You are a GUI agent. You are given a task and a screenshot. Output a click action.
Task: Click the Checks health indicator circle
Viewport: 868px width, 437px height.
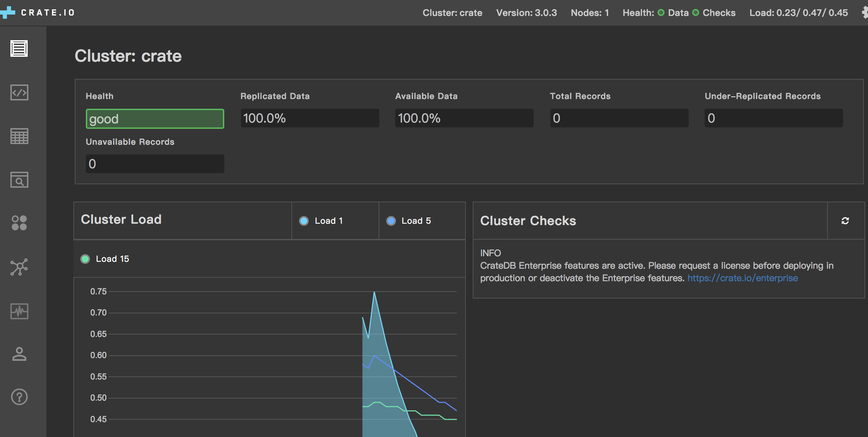[x=696, y=13]
